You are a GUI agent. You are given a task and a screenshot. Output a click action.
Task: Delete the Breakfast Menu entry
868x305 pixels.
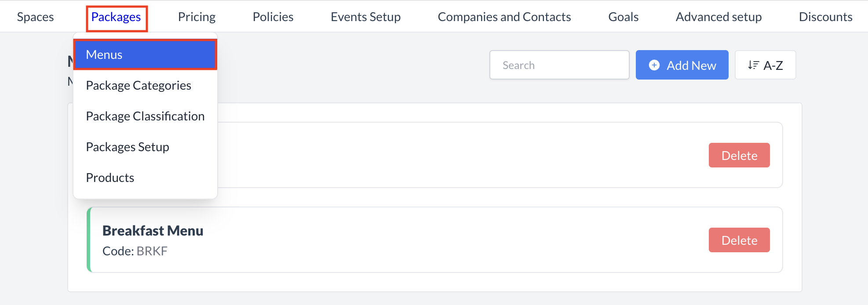[739, 240]
